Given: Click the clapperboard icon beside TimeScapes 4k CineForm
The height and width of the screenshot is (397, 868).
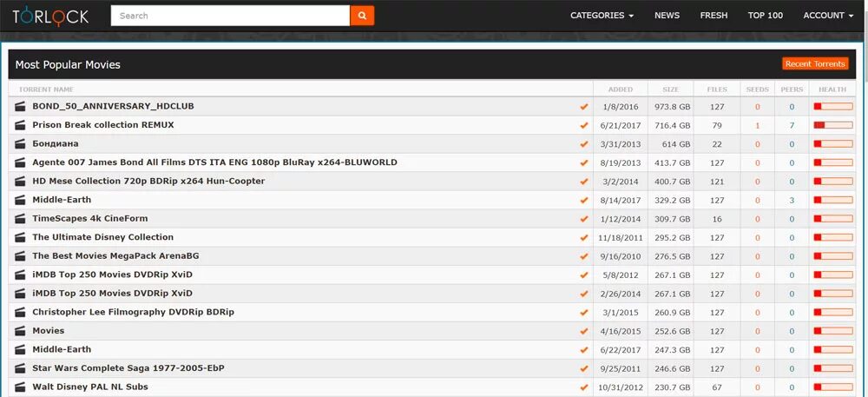Looking at the screenshot, I should click(21, 219).
